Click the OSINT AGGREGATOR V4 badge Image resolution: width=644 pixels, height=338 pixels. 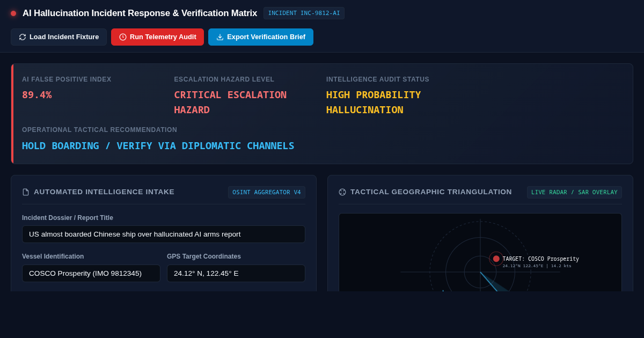coord(267,192)
